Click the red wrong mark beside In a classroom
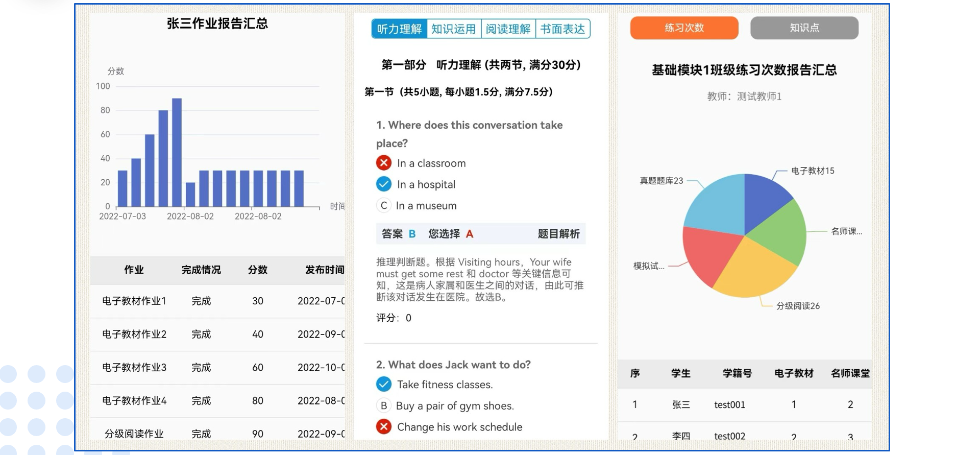This screenshot has width=980, height=455. (384, 163)
